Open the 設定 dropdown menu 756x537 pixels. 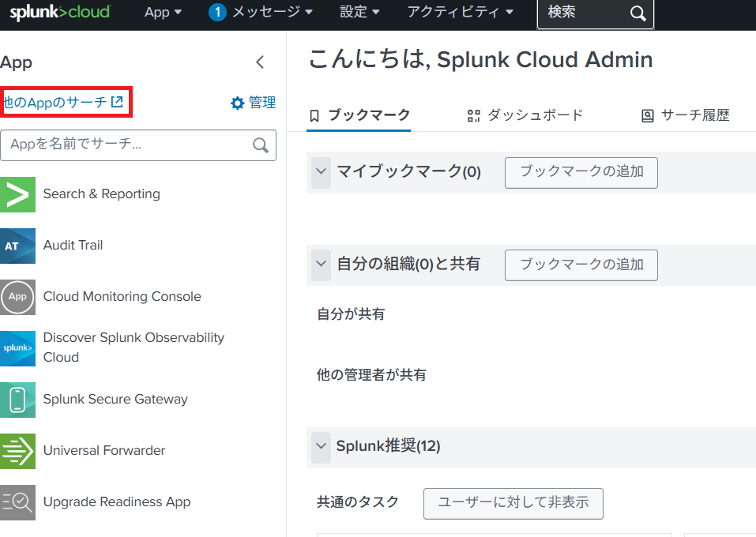point(359,13)
